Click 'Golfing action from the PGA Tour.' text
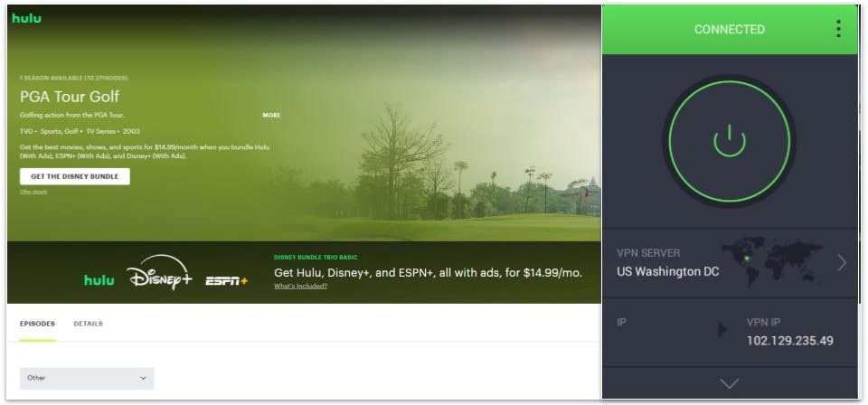The height and width of the screenshot is (405, 868). (72, 115)
